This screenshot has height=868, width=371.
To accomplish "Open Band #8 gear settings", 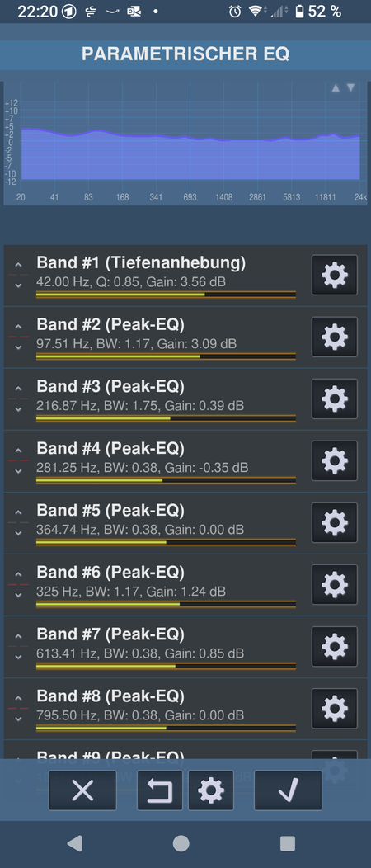I will 335,709.
